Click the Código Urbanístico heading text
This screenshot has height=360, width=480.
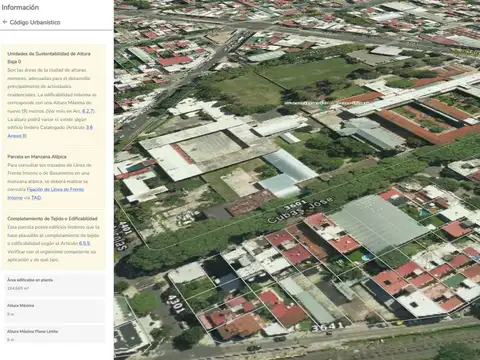click(x=35, y=22)
